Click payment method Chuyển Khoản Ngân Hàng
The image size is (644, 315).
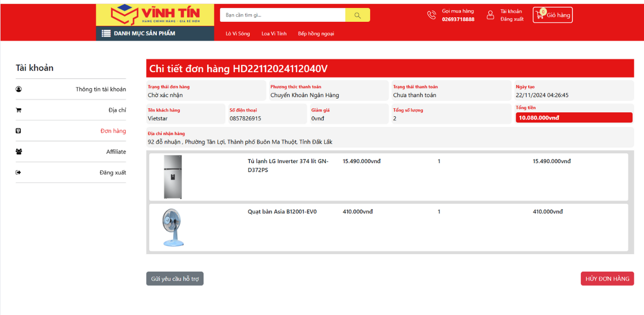click(304, 95)
